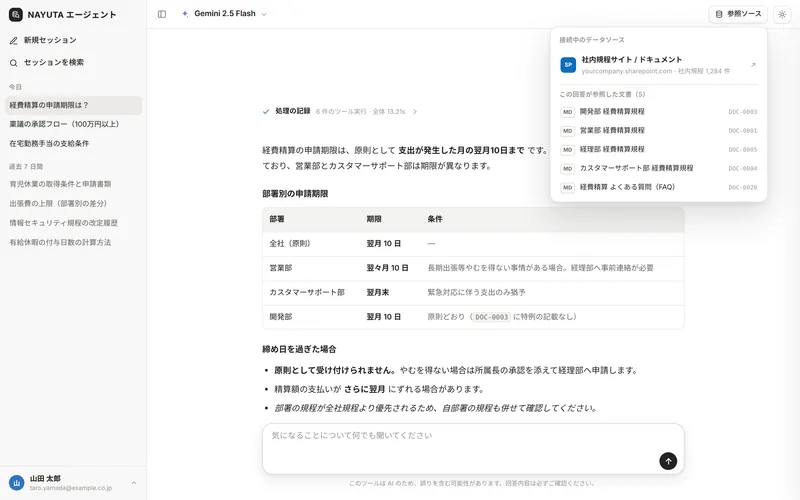The image size is (800, 500).
Task: Open document 経理部 経費精算規程
Action: coord(659,149)
